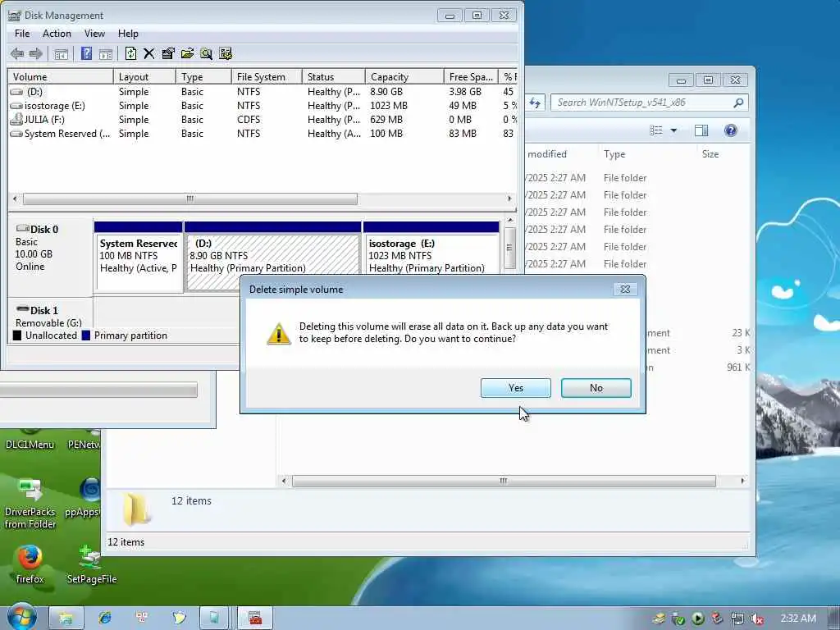Click the Back arrow in Disk Management toolbar
The width and height of the screenshot is (840, 630).
click(17, 53)
